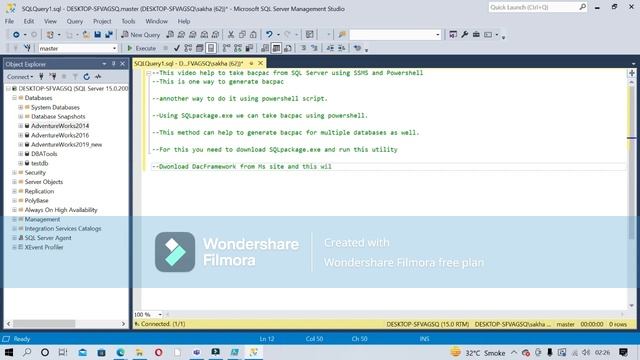Viewport: 640px width, 360px height.
Task: Click the volume speaker tray icon
Action: 586,352
